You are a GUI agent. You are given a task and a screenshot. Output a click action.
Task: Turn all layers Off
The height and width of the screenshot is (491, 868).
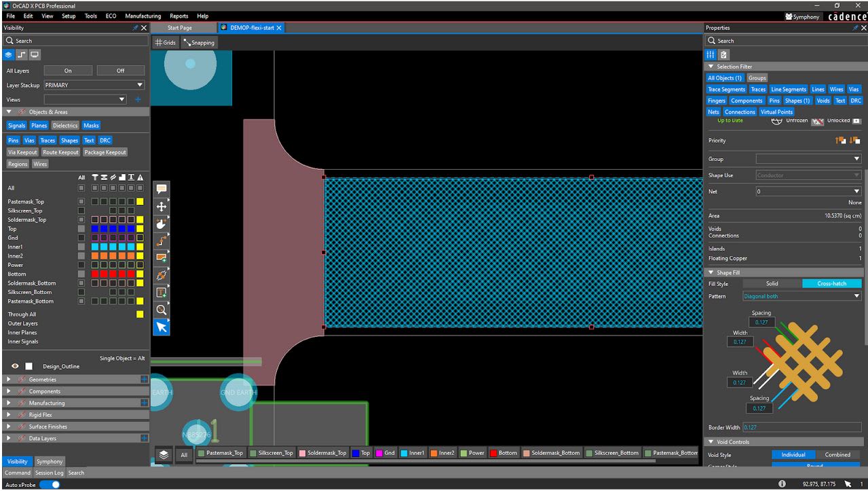[120, 71]
